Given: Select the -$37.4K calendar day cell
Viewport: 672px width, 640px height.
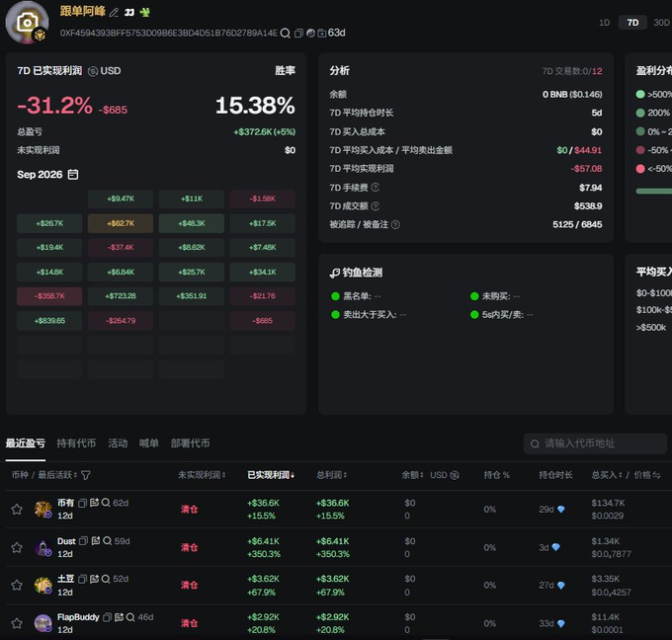Looking at the screenshot, I should pos(121,247).
